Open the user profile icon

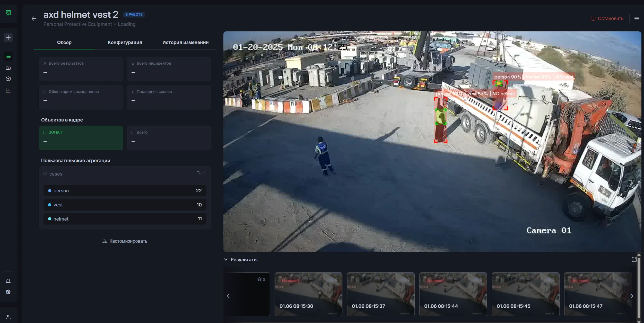coord(8,317)
